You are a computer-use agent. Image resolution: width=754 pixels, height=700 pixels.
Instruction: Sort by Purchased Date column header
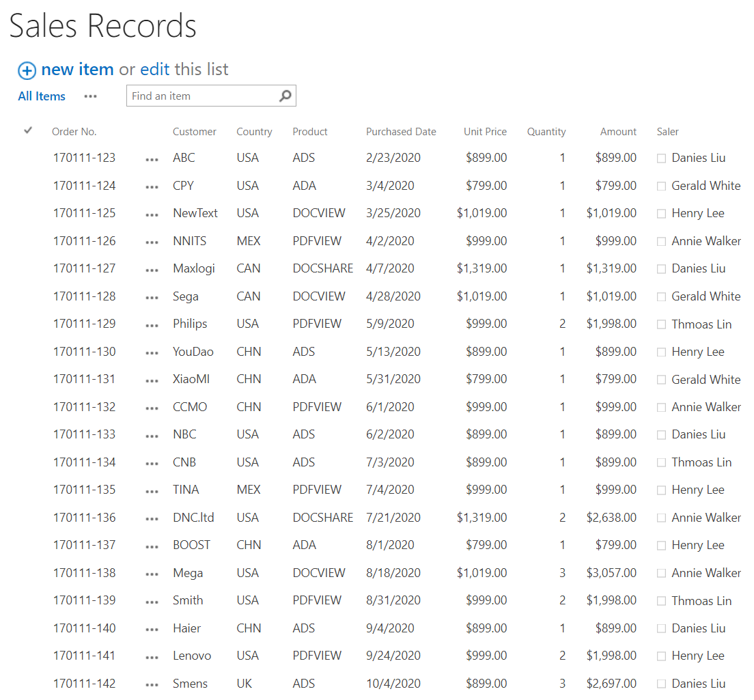[x=401, y=132]
